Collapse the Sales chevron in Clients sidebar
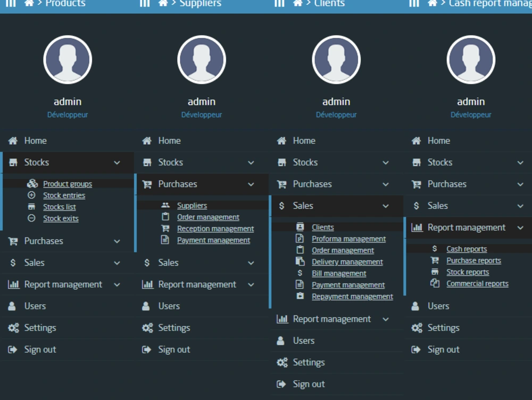Image resolution: width=532 pixels, height=400 pixels. [x=386, y=206]
